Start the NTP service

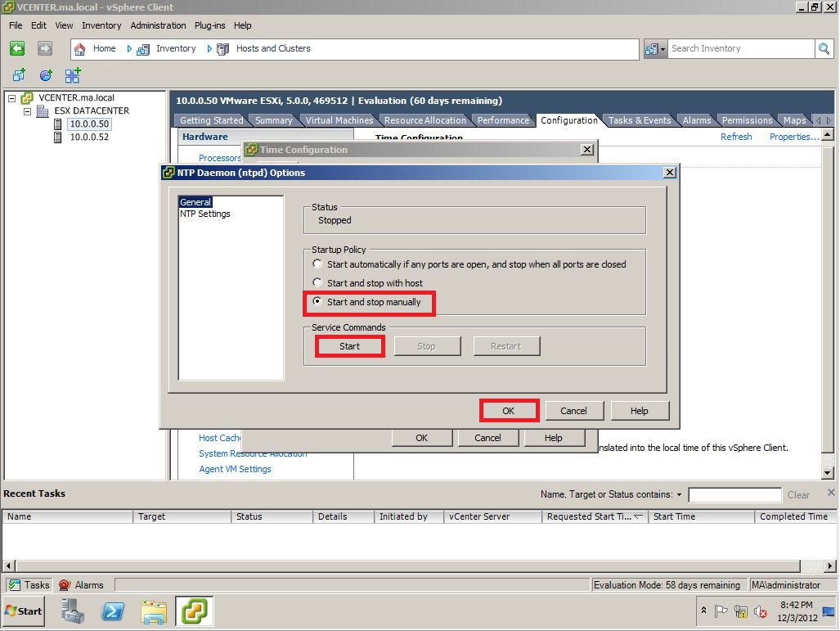[x=349, y=346]
